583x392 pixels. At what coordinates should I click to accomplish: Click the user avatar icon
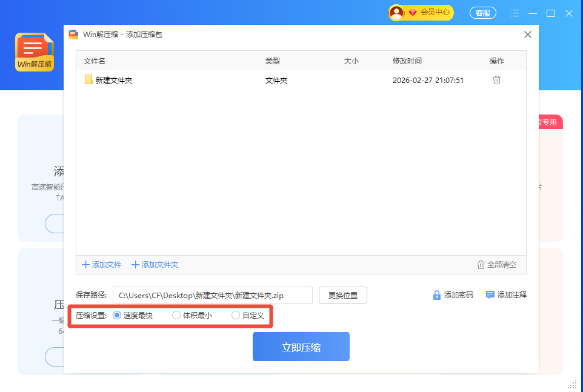pyautogui.click(x=396, y=12)
